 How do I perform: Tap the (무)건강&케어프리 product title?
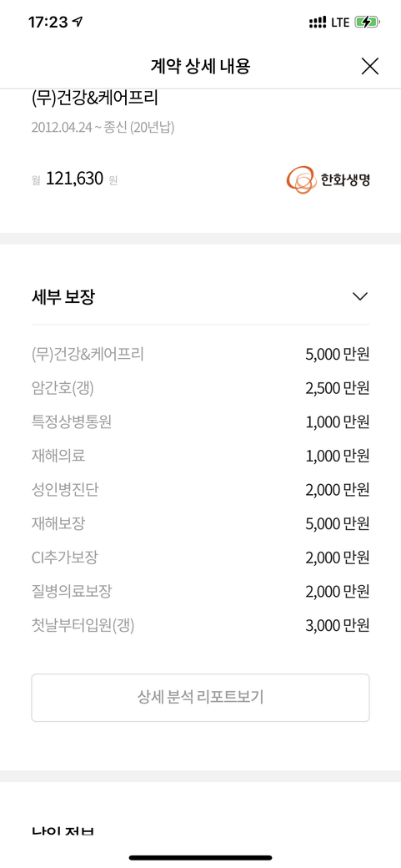coord(94,98)
